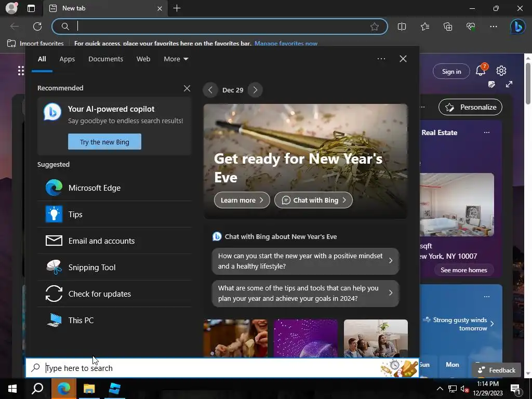
Task: Open the tab actions menu icon
Action: tap(31, 8)
